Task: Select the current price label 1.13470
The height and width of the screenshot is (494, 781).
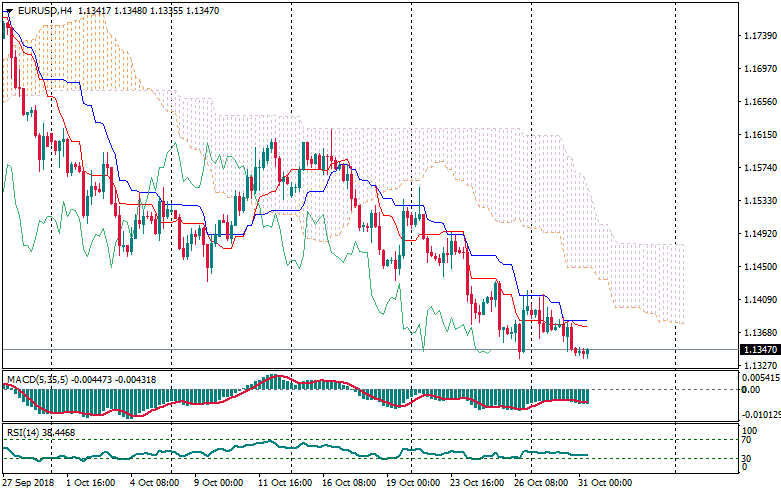Action: click(x=759, y=349)
